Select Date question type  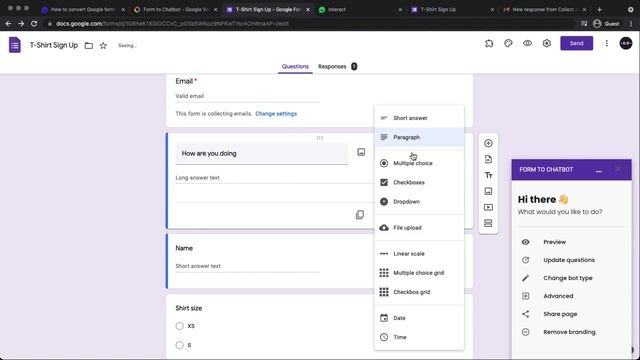pyautogui.click(x=419, y=318)
